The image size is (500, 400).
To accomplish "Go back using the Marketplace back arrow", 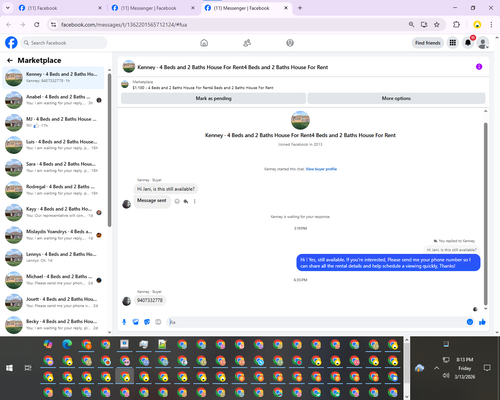I will 10,60.
